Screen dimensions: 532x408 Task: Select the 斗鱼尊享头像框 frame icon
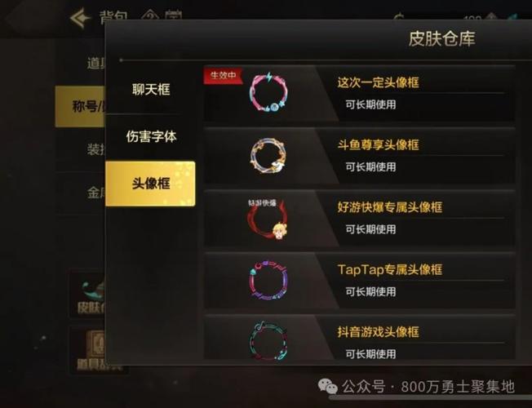pos(268,156)
